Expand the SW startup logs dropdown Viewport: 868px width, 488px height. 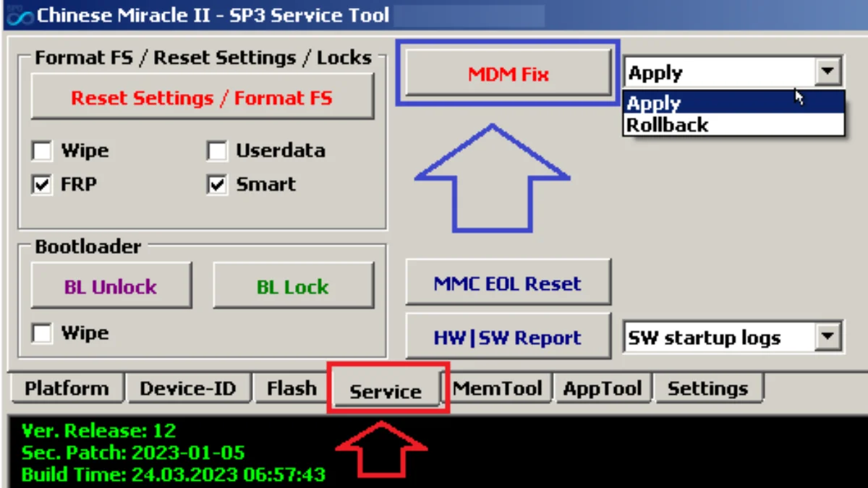[828, 337]
